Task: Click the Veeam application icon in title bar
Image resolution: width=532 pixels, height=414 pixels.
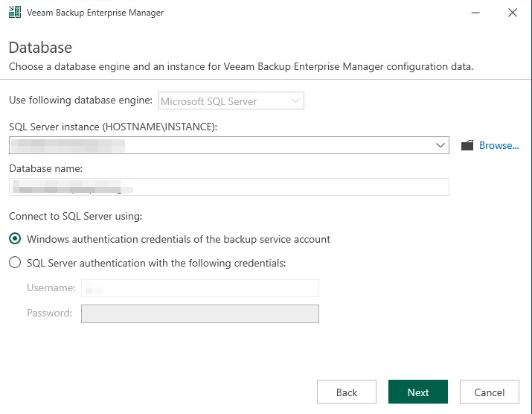Action: (14, 13)
